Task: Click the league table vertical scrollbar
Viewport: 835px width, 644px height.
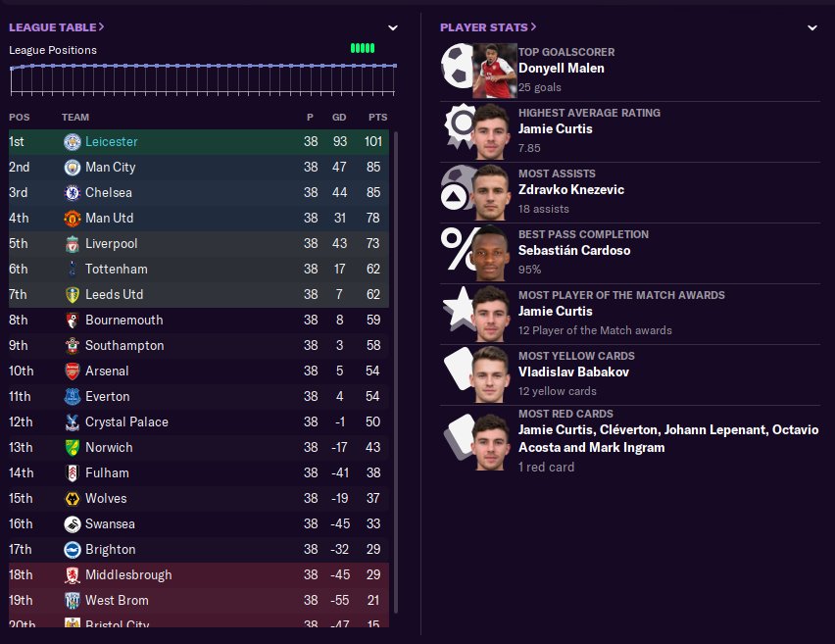Action: (396, 372)
